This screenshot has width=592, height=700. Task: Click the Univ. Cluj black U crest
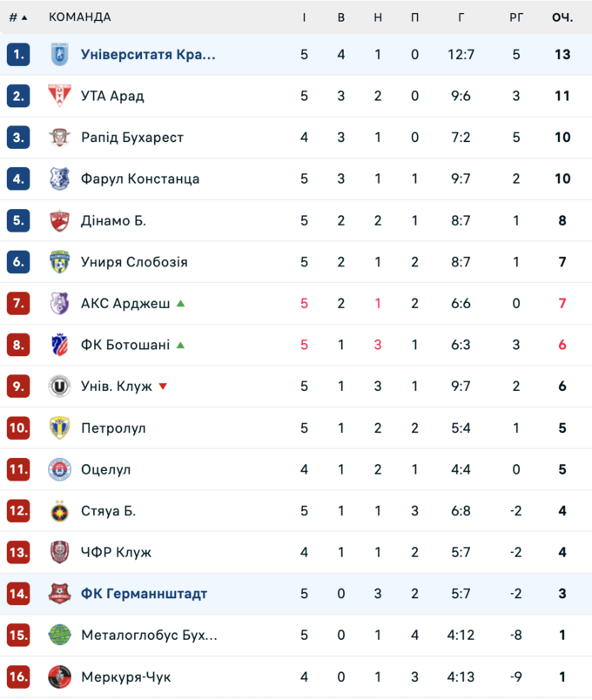coord(59,387)
